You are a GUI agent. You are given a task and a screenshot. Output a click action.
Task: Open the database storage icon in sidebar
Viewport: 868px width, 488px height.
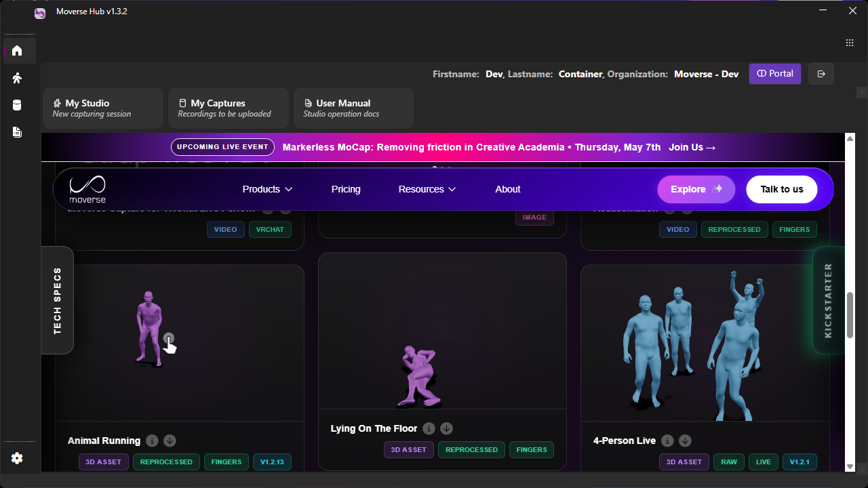[18, 105]
